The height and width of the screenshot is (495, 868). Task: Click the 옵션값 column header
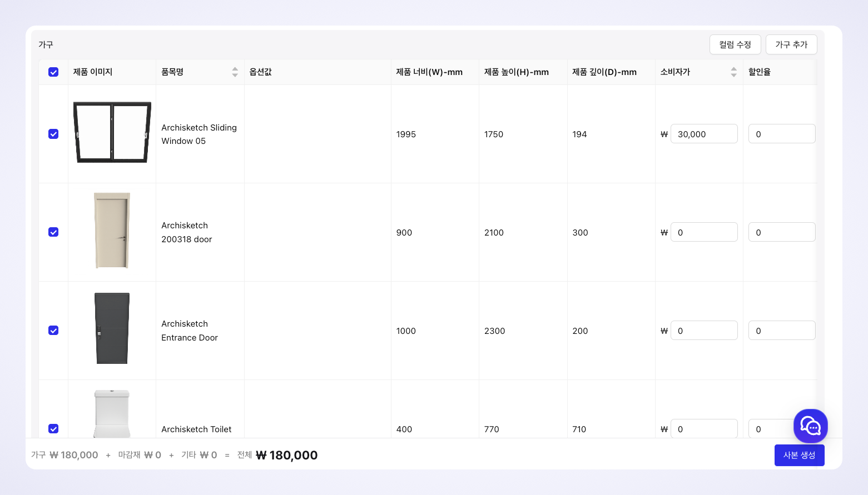[261, 72]
